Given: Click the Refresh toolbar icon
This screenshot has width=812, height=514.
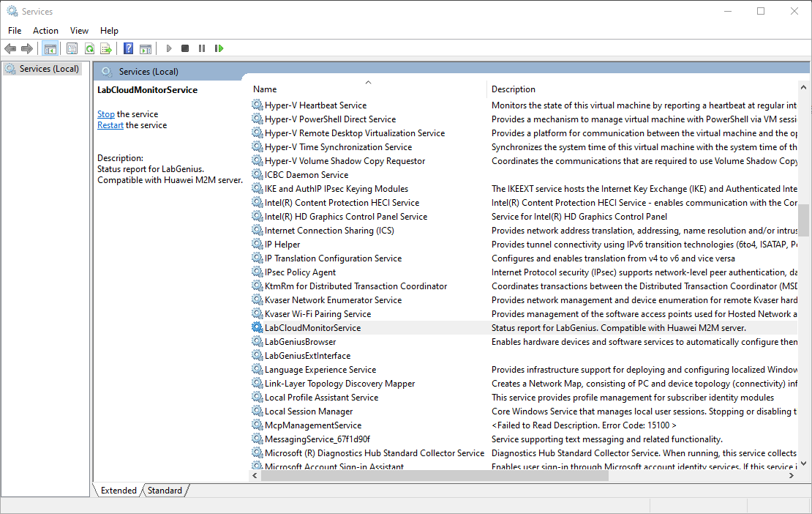Looking at the screenshot, I should (89, 49).
